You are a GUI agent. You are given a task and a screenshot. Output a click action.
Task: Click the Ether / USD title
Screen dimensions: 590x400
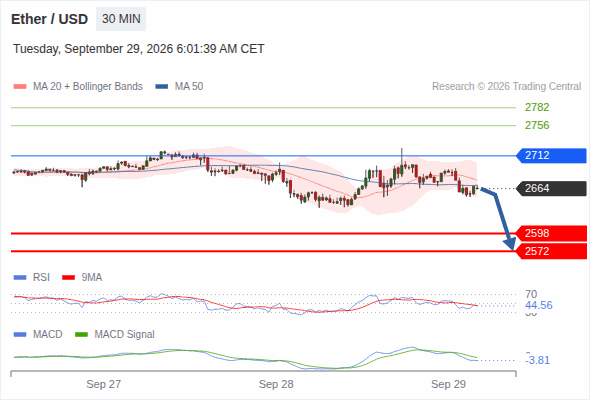tap(49, 19)
